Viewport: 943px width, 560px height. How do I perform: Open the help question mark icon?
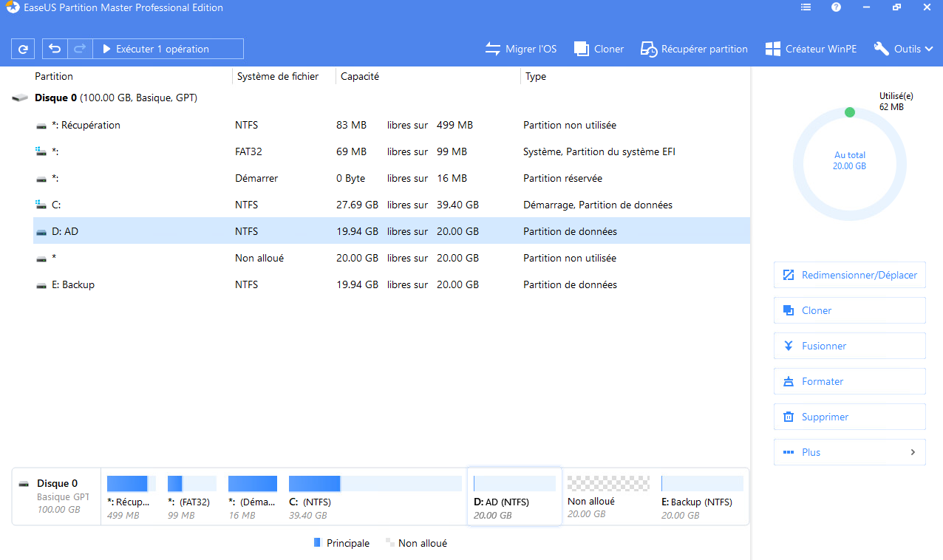click(x=836, y=7)
